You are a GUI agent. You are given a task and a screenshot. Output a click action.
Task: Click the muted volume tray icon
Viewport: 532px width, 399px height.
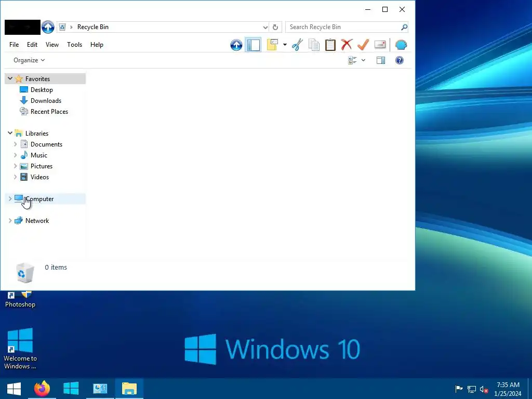click(484, 389)
